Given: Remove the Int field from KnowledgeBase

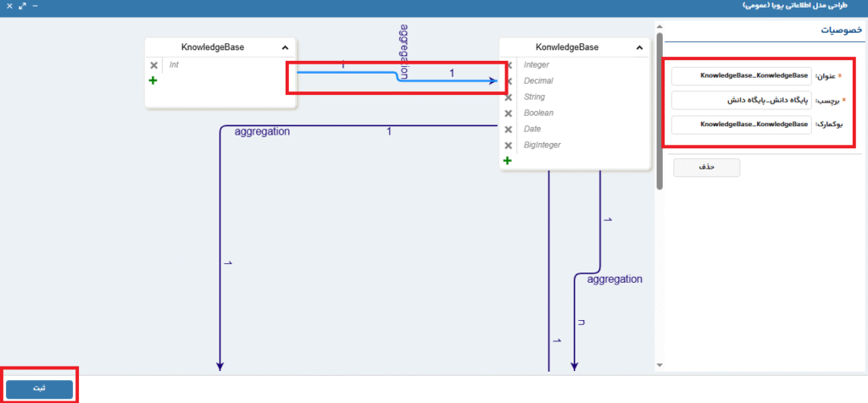Looking at the screenshot, I should (153, 65).
